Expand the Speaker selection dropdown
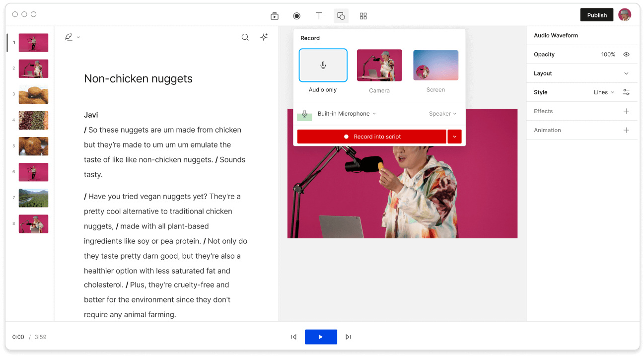This screenshot has height=356, width=644. click(x=442, y=113)
